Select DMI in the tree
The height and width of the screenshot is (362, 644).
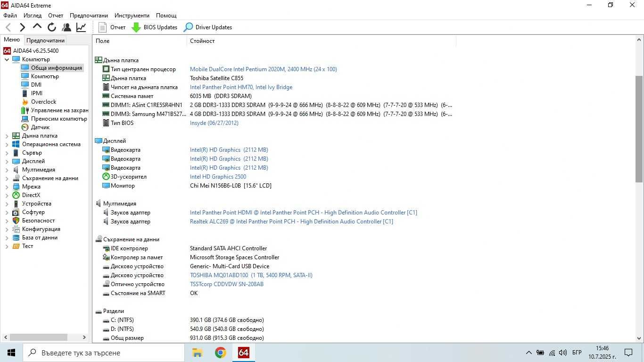tap(36, 85)
